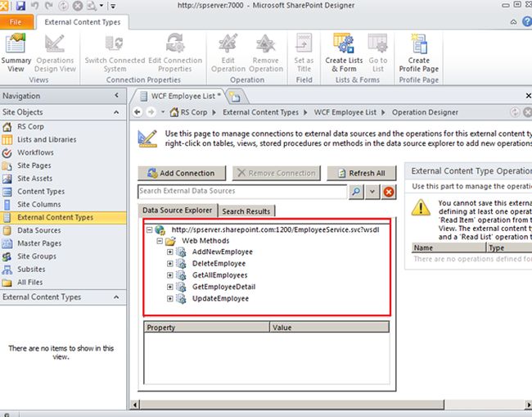Viewport: 532px width, 417px height.
Task: Click the search magnifier button
Action: coord(356,192)
